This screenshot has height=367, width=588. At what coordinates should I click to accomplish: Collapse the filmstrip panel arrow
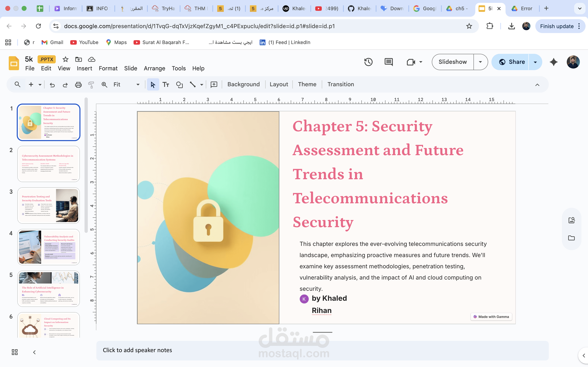pos(34,352)
